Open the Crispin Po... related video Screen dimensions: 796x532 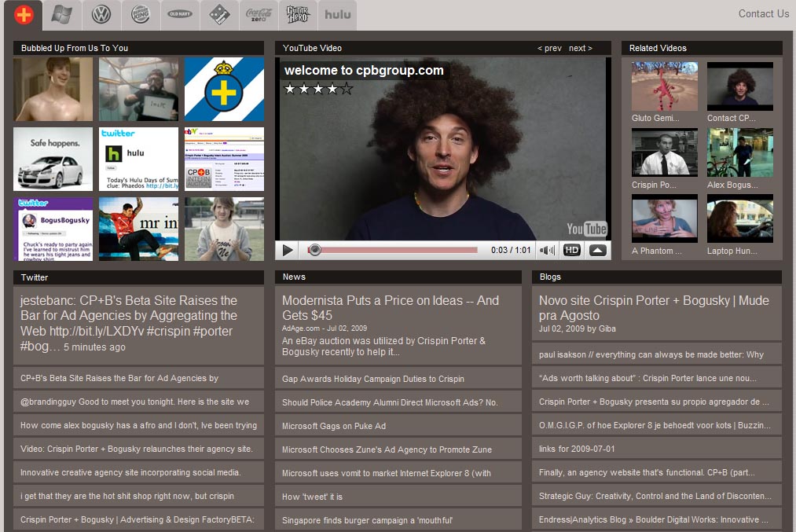[665, 152]
